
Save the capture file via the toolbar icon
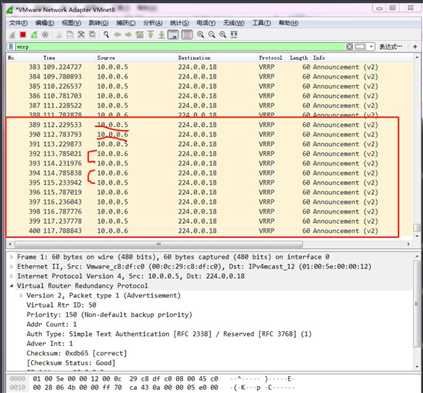point(70,35)
